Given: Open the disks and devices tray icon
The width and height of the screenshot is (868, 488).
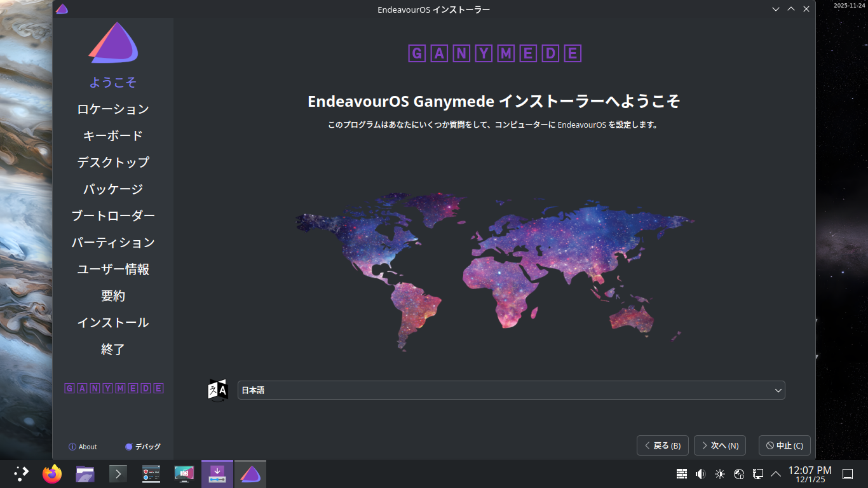Looking at the screenshot, I should click(739, 473).
